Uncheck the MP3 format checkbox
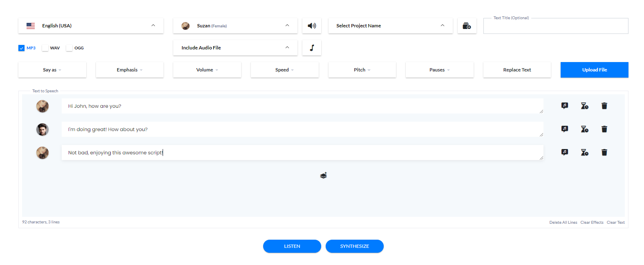 pos(22,48)
